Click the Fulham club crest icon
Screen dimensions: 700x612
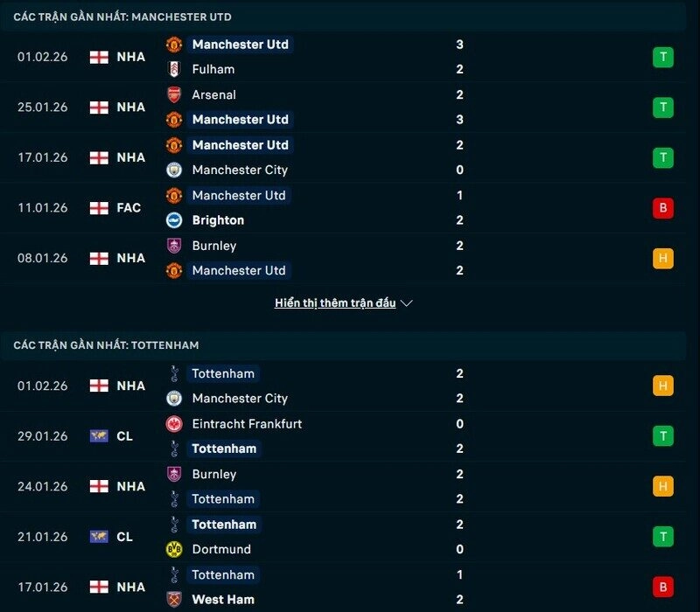point(174,69)
